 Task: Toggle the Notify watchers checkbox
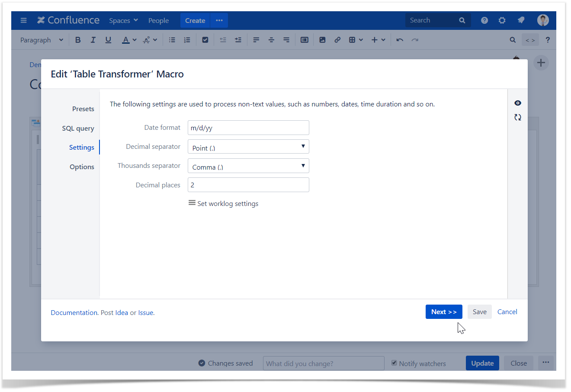(394, 363)
